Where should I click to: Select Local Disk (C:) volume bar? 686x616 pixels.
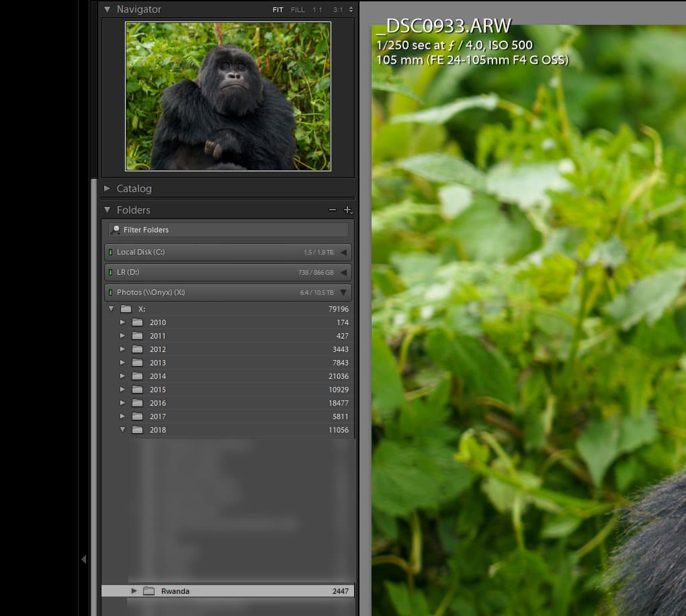[x=228, y=253]
